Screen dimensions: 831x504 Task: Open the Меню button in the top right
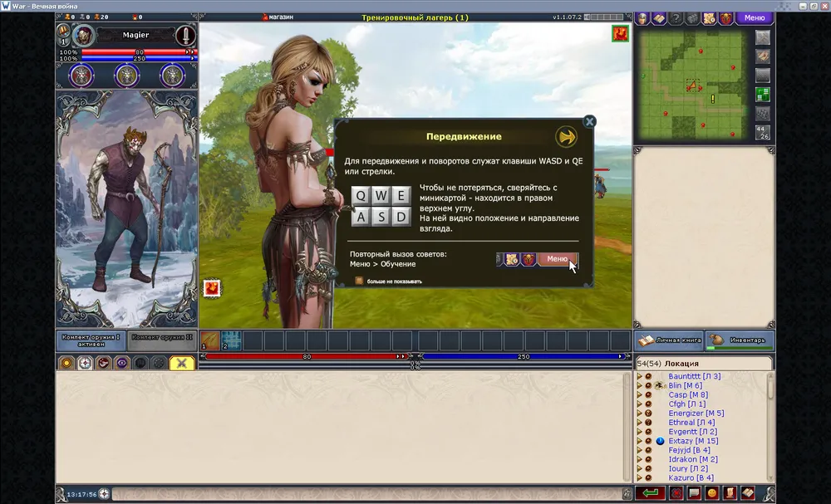[x=755, y=18]
